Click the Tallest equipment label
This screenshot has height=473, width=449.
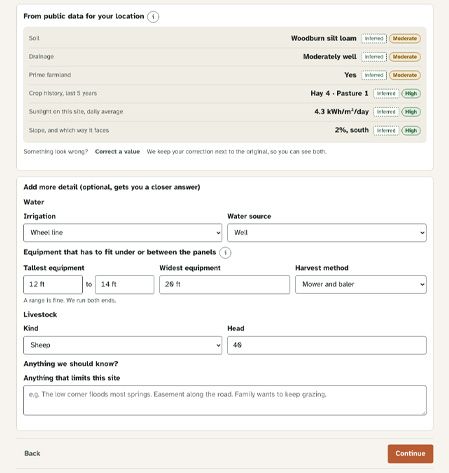[x=54, y=268]
